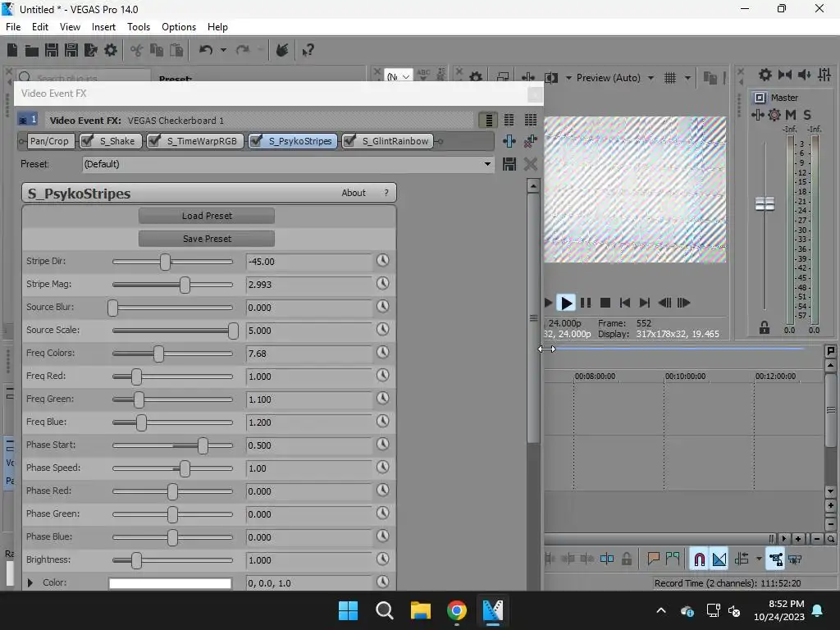840x630 pixels.
Task: Open mixer properties gear icon
Action: [765, 75]
